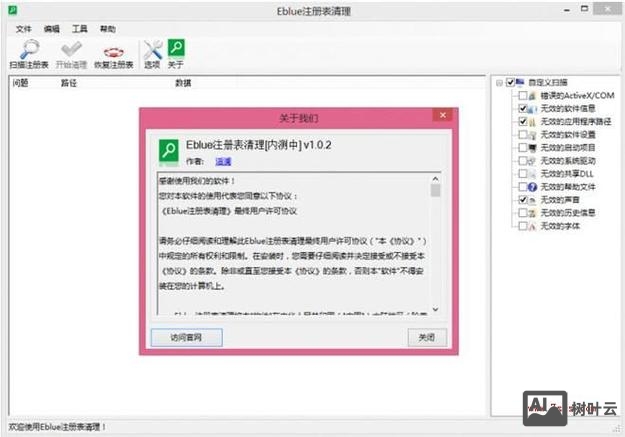
Task: Check the 无效的帮助文件 checkbox
Action: pyautogui.click(x=523, y=187)
